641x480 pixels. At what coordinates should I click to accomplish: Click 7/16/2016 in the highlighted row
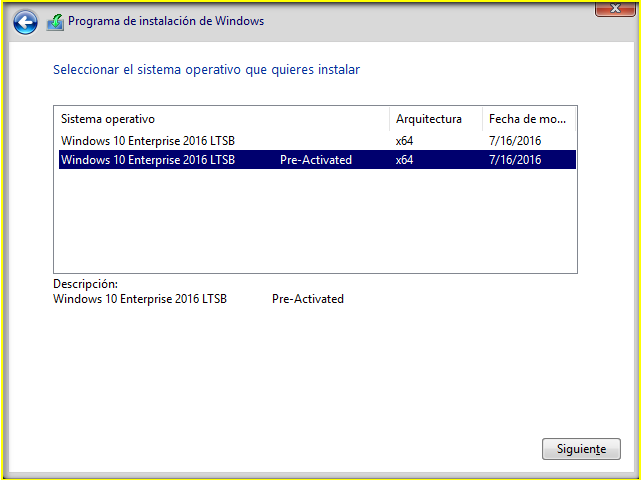[515, 160]
